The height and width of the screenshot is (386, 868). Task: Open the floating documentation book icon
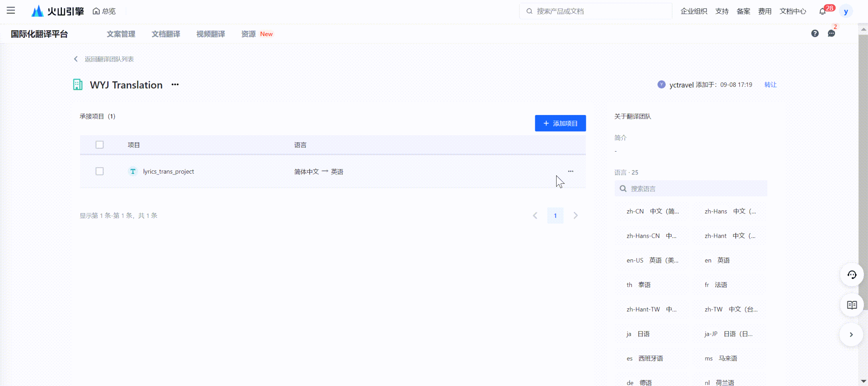pyautogui.click(x=852, y=305)
